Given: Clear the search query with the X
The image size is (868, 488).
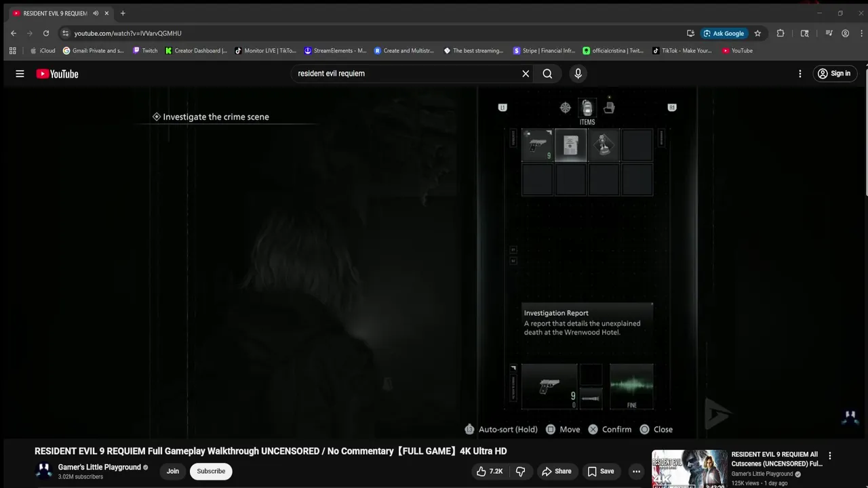Looking at the screenshot, I should click(x=526, y=73).
